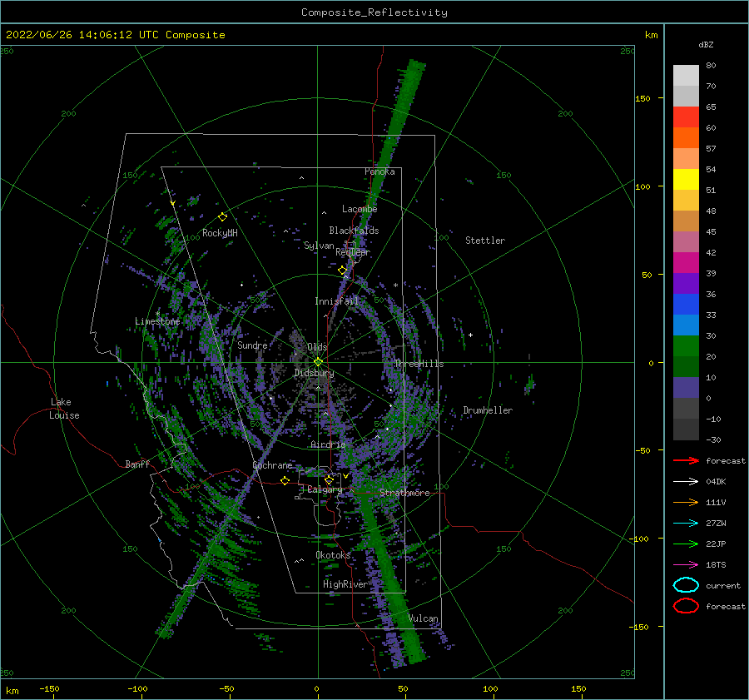Click the Vulcan label
The height and width of the screenshot is (700, 749).
click(423, 618)
